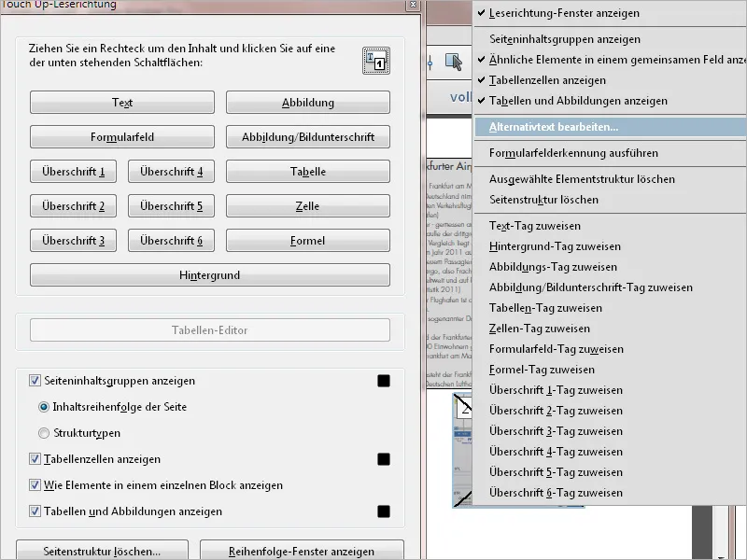This screenshot has width=747, height=560.
Task: Choose Zellen-Tag zuweisen menu entry
Action: 611,329
